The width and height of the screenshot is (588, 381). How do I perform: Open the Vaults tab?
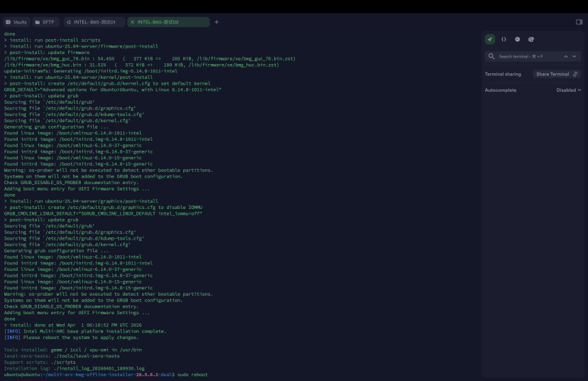point(16,22)
